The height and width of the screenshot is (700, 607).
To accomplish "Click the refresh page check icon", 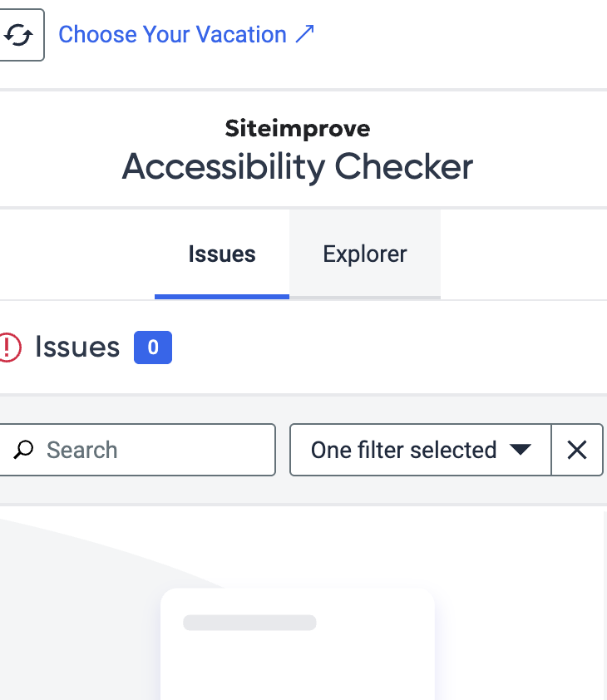I will [19, 35].
